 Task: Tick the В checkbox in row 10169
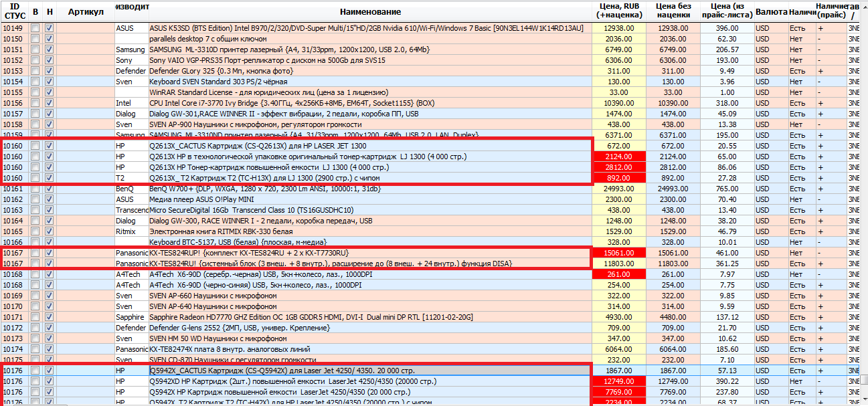[35, 296]
